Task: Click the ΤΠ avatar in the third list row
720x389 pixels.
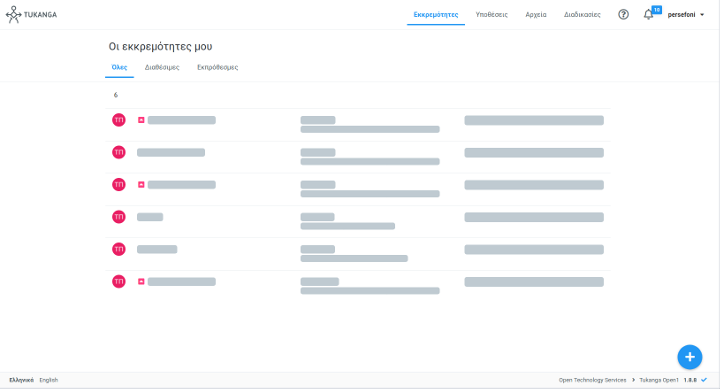Action: (x=119, y=184)
